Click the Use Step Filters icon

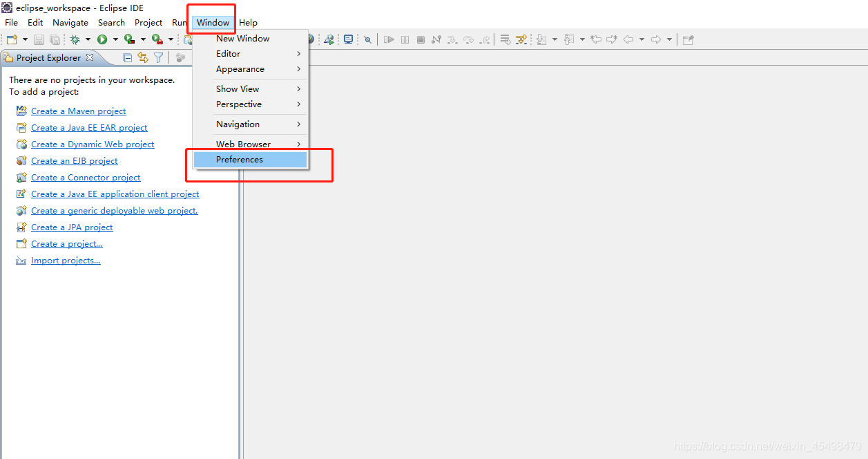(521, 39)
